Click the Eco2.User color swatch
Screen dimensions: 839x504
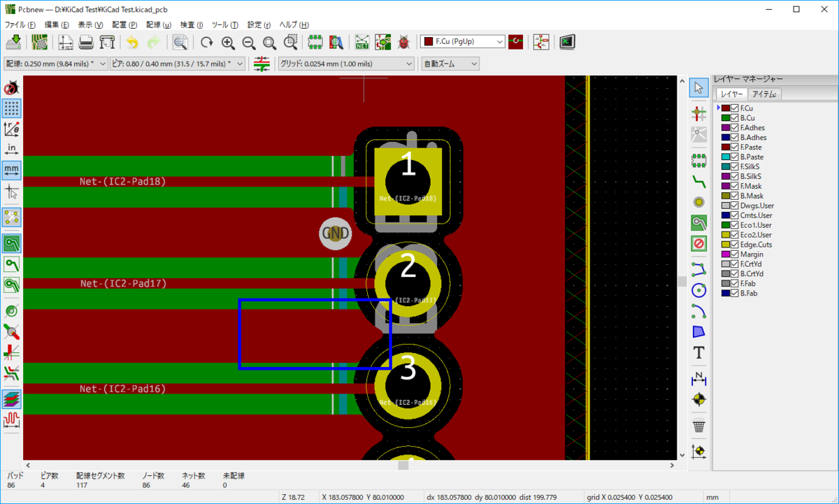click(x=725, y=235)
